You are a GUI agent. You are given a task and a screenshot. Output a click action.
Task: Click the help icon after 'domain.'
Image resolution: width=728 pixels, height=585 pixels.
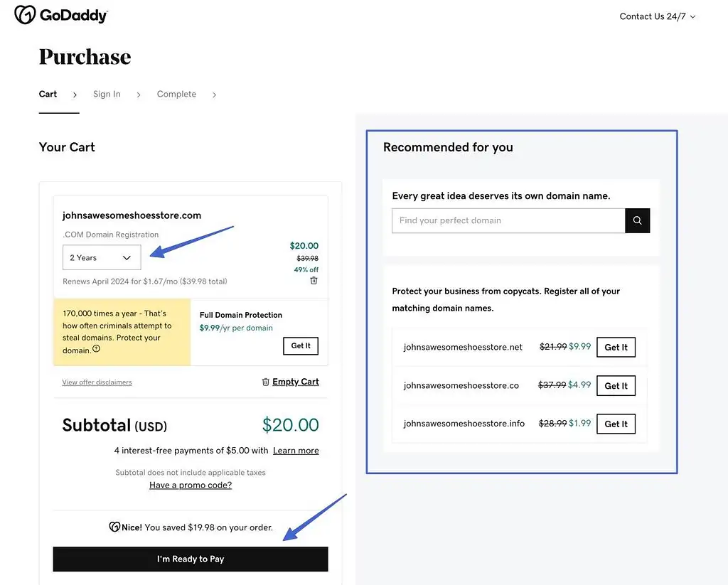coord(96,349)
